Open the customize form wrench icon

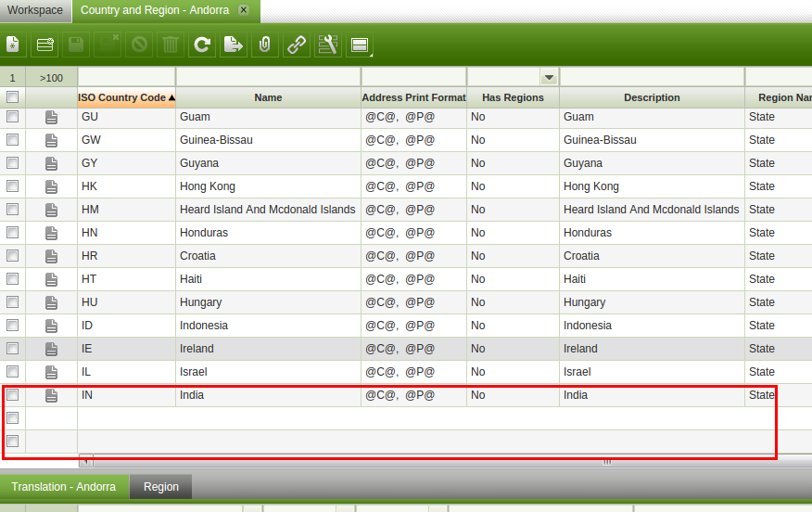click(x=328, y=44)
